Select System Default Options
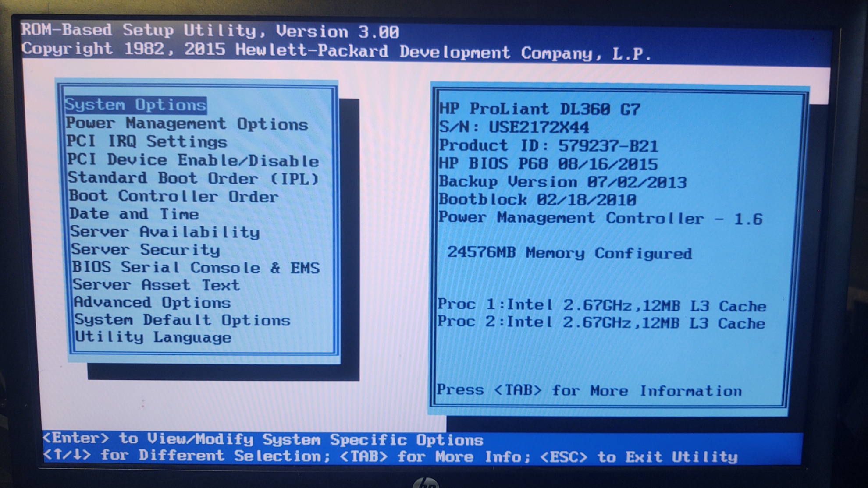868x488 pixels. pos(182,320)
